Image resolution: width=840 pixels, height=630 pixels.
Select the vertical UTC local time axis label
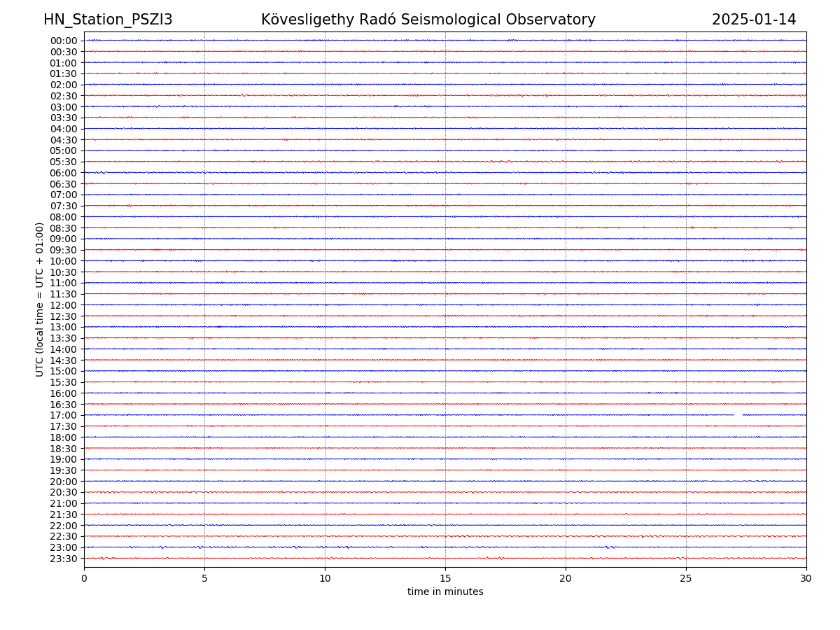tap(40, 299)
